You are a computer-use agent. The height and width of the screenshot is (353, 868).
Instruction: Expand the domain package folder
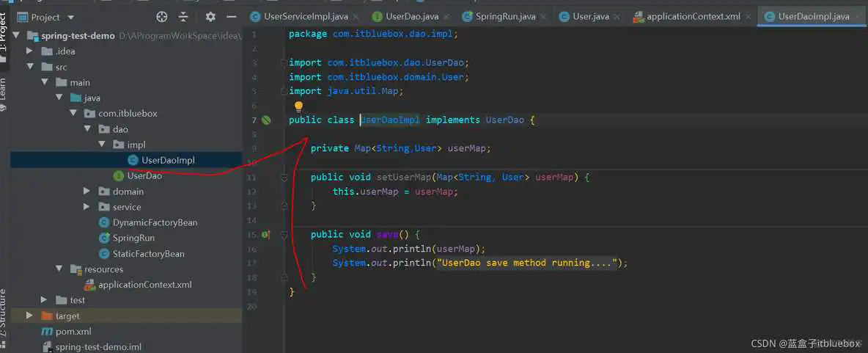pyautogui.click(x=88, y=192)
